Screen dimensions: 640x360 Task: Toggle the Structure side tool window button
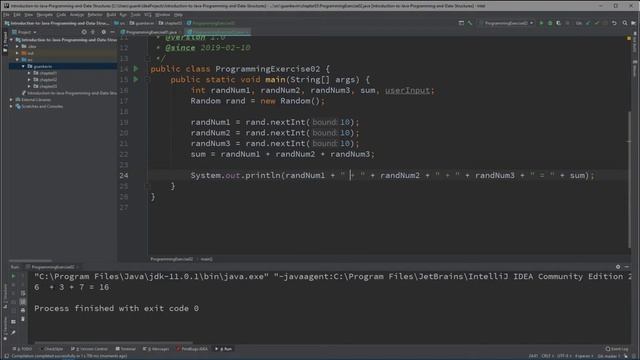coord(5,295)
